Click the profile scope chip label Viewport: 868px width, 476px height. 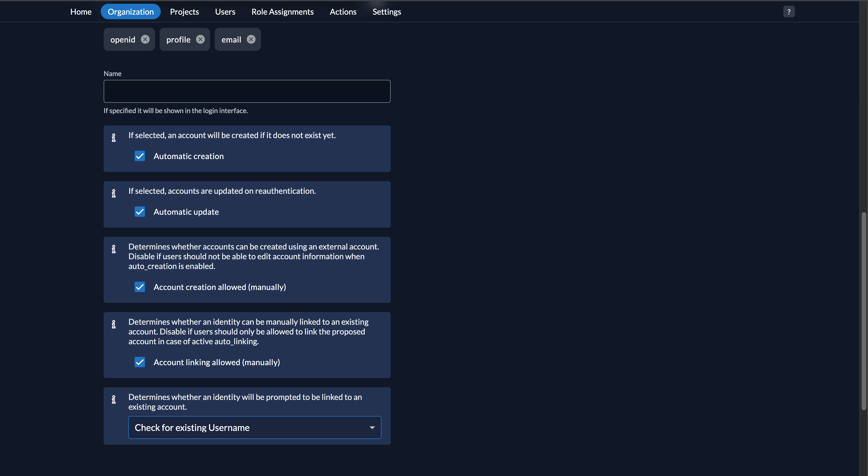[x=178, y=40]
